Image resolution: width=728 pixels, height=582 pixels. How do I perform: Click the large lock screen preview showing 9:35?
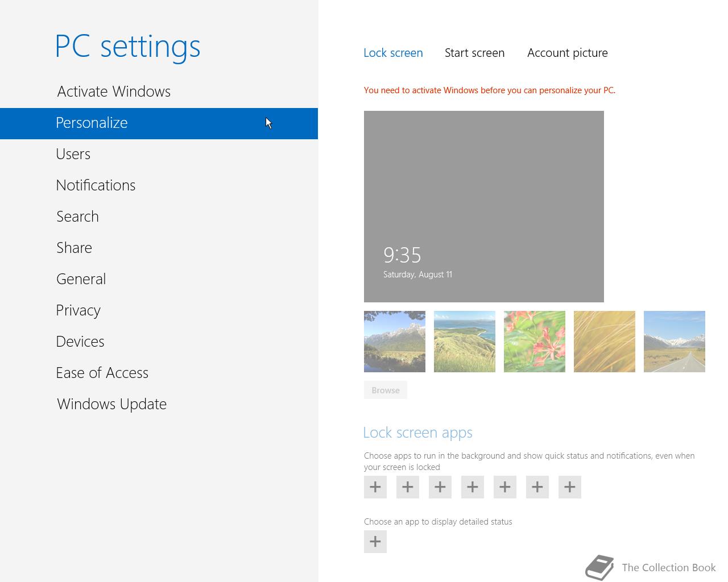tap(484, 206)
